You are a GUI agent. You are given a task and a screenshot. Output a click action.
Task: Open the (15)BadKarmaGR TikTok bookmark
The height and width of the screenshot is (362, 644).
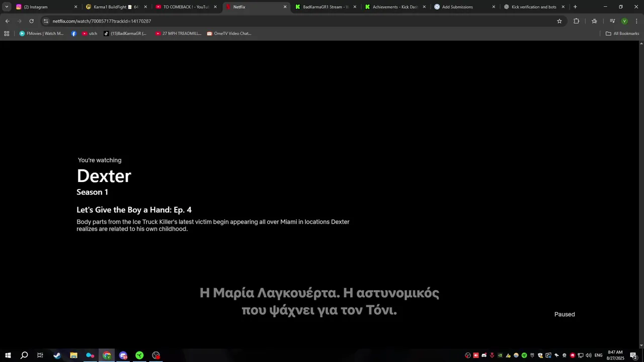pyautogui.click(x=125, y=34)
